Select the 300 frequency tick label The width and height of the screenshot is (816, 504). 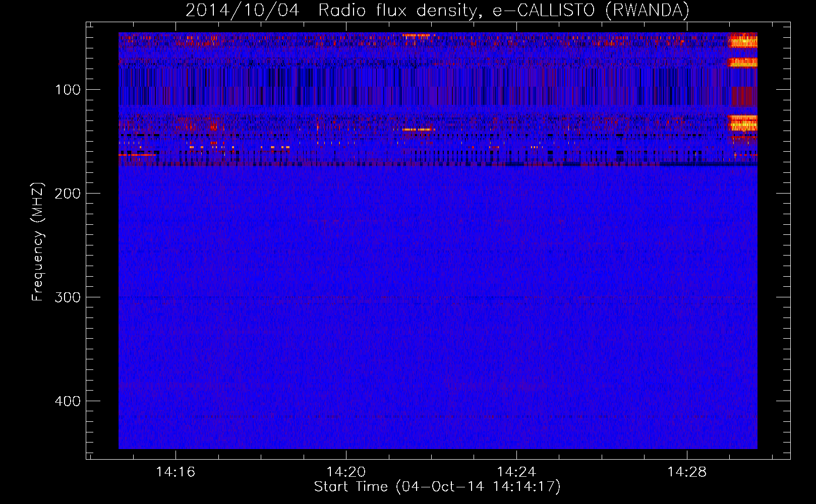(68, 297)
